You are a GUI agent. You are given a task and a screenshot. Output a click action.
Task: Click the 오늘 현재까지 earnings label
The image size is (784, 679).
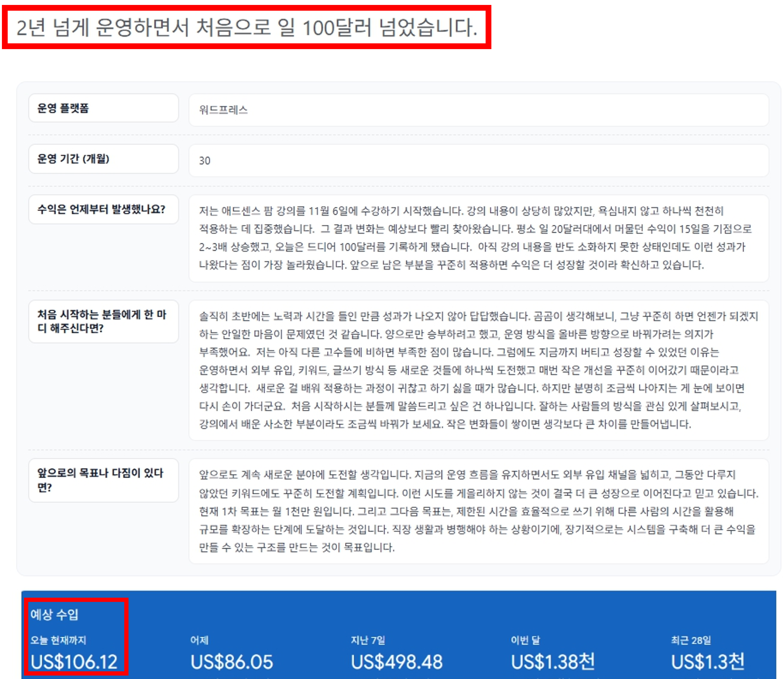[58, 640]
